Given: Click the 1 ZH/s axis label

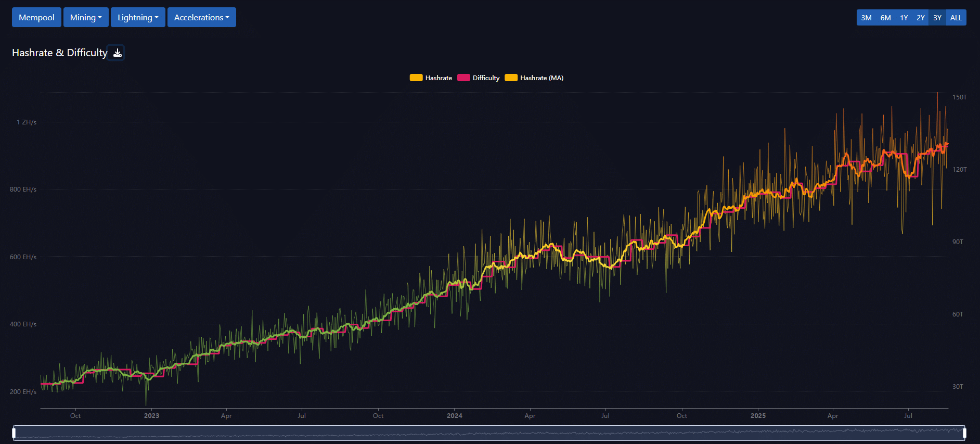Looking at the screenshot, I should pos(27,122).
